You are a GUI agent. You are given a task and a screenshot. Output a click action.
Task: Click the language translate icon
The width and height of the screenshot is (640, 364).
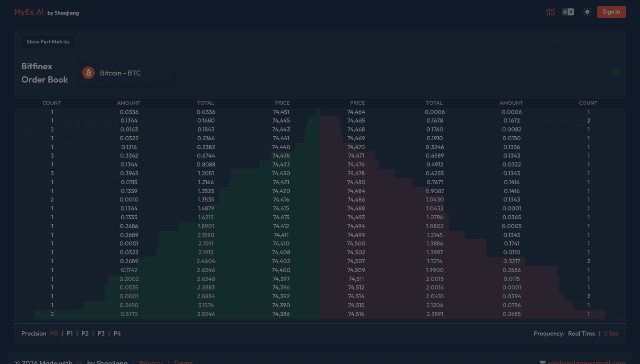pos(568,12)
